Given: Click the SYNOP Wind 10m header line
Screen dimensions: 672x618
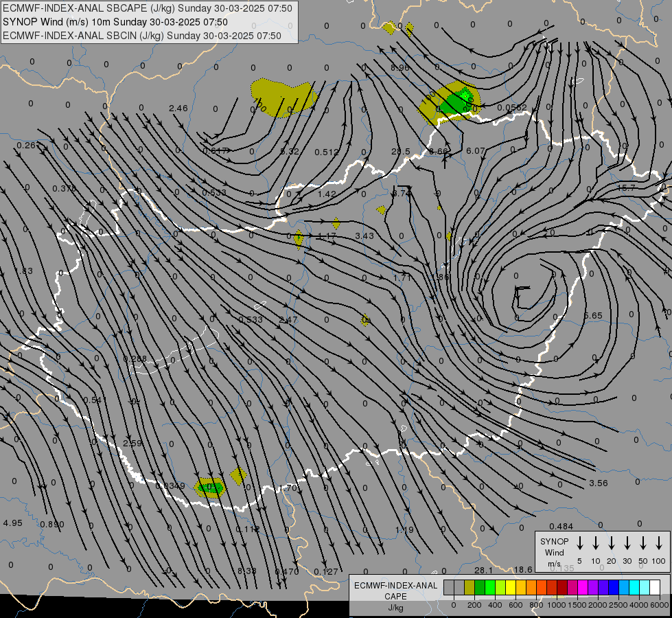Looking at the screenshot, I should pos(115,22).
